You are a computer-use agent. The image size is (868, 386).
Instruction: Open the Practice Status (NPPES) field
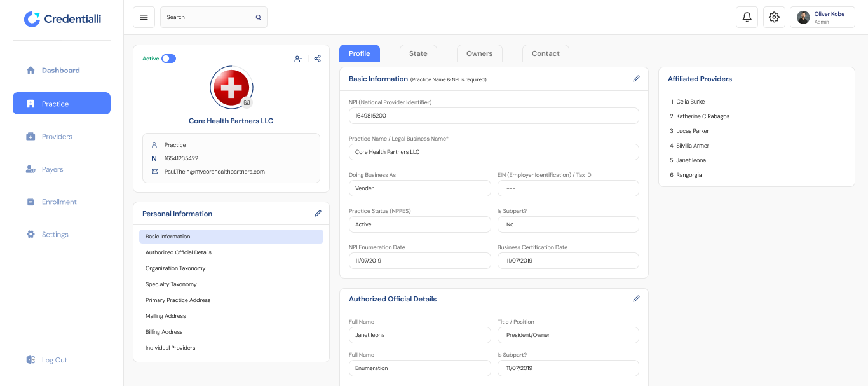point(419,224)
